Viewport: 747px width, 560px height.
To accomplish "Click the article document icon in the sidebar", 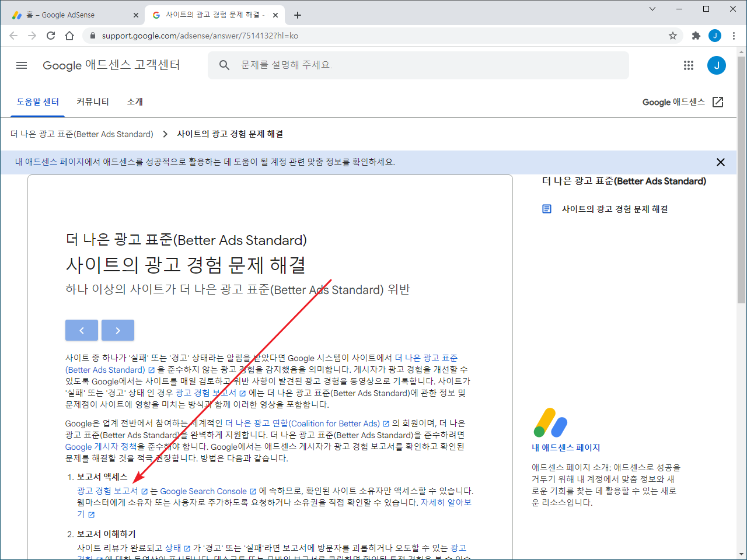I will tap(547, 209).
